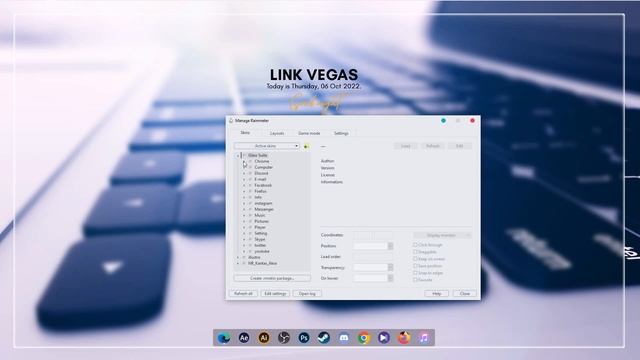Select the Firefox skin folder
640x360 pixels.
260,191
